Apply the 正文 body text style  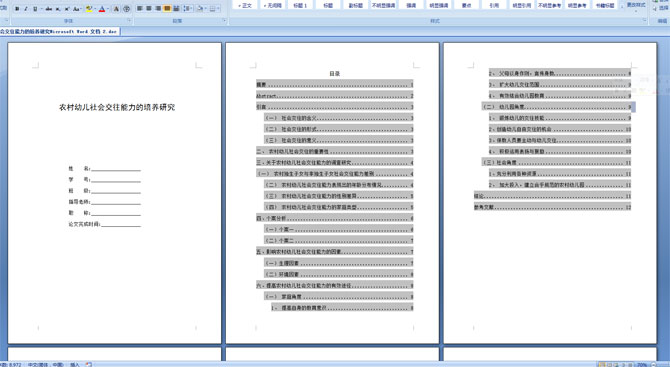(x=245, y=5)
